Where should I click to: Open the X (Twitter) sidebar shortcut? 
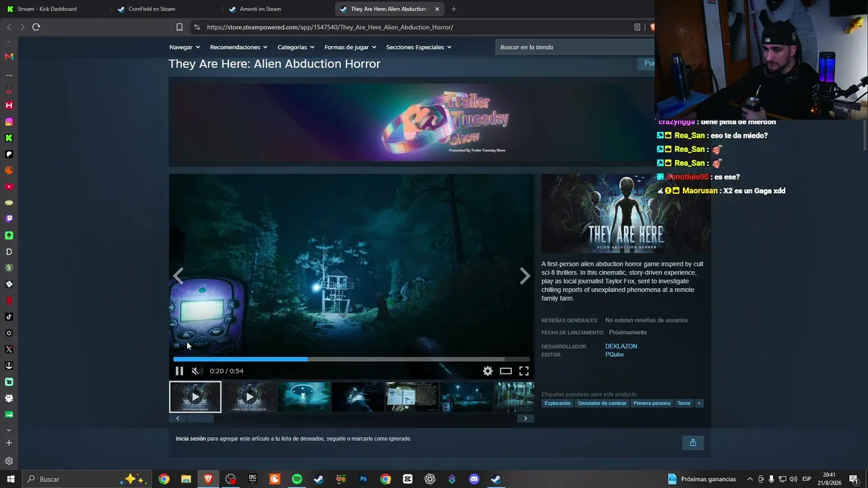(x=9, y=349)
